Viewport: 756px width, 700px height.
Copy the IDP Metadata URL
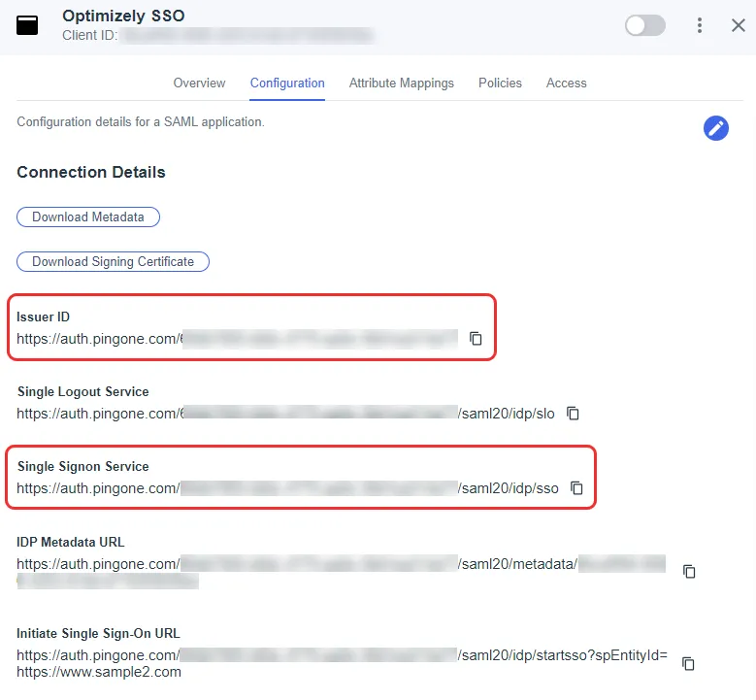(x=689, y=572)
